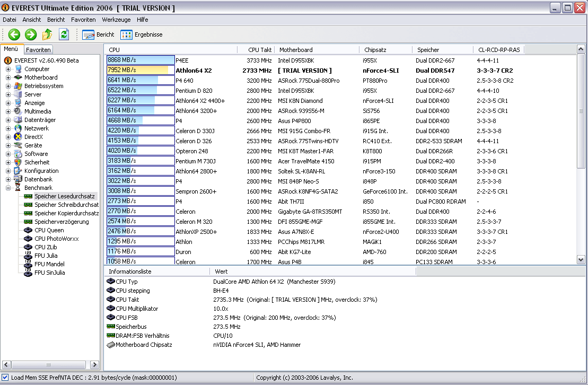Open the Werkzeuge menu
588x385 pixels.
click(x=116, y=20)
